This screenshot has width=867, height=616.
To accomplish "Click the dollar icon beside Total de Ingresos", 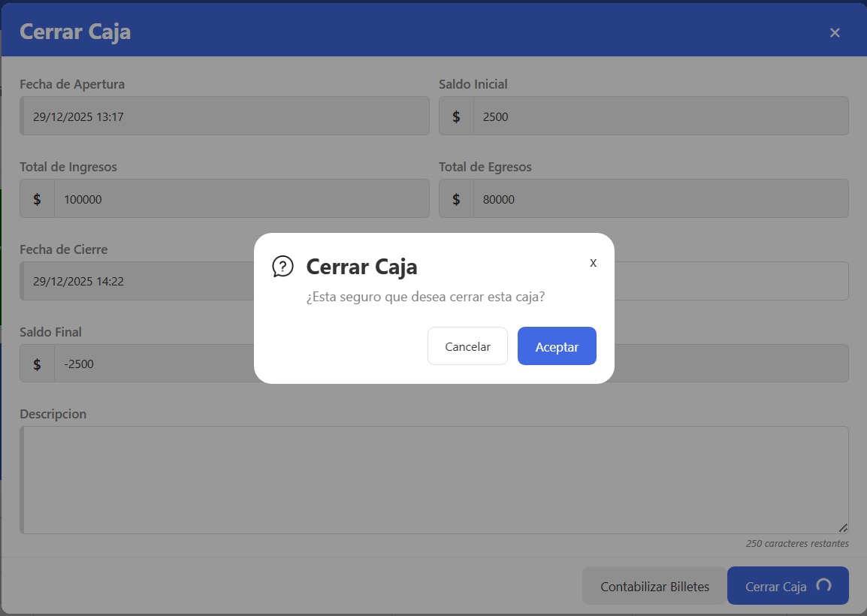I will (37, 199).
